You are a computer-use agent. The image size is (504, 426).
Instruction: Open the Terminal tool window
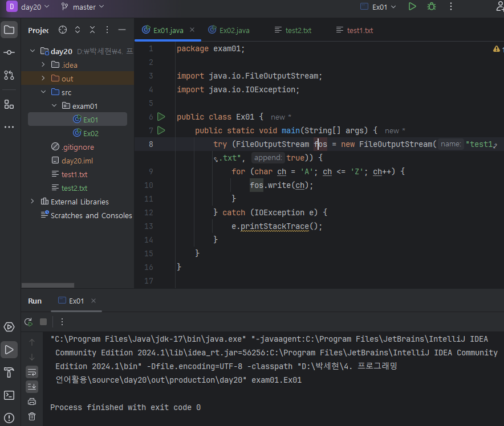coord(9,395)
